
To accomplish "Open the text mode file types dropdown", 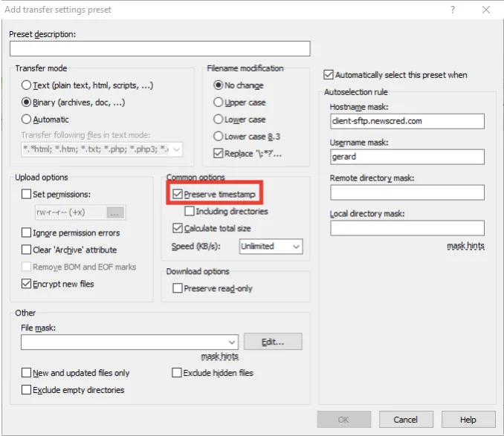I will [x=176, y=149].
